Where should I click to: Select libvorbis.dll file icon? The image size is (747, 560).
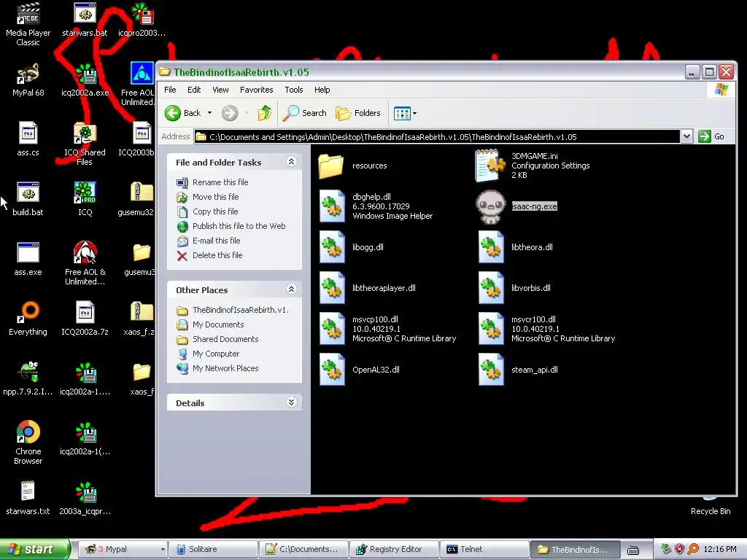coord(491,288)
